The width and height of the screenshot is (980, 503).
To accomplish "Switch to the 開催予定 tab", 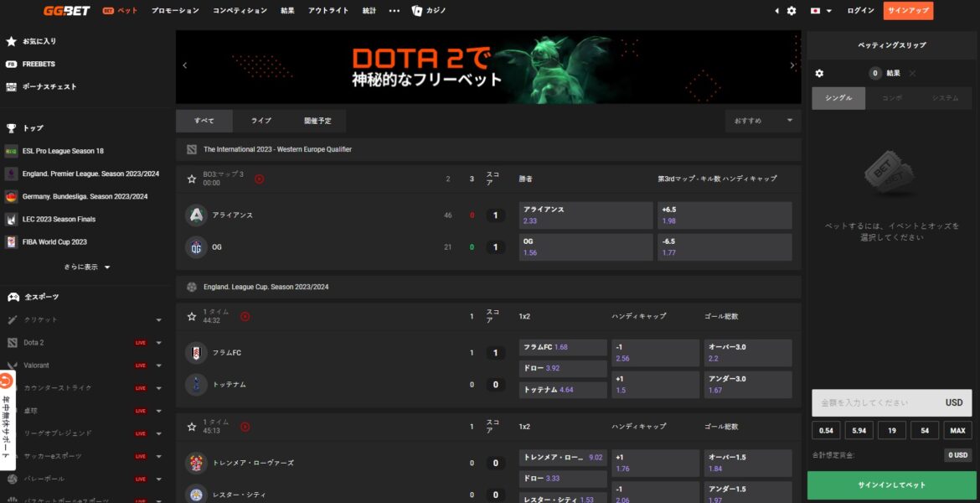I will 317,121.
